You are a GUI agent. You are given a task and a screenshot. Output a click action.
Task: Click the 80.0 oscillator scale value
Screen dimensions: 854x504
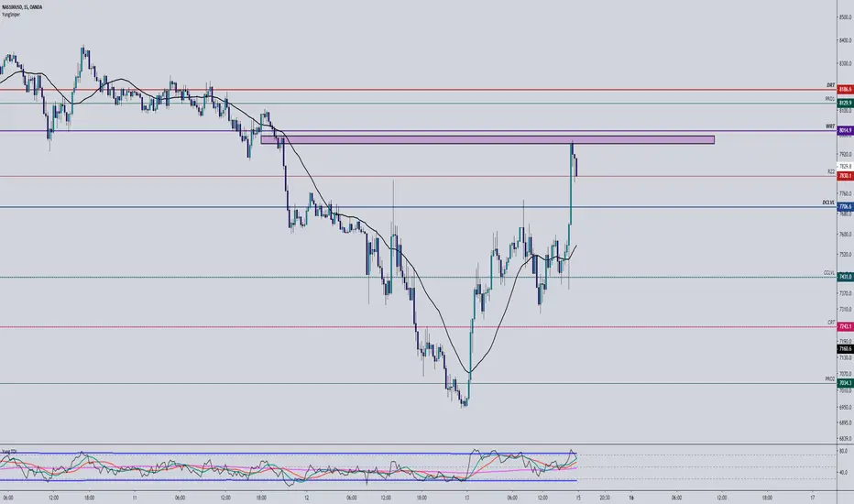(x=843, y=452)
